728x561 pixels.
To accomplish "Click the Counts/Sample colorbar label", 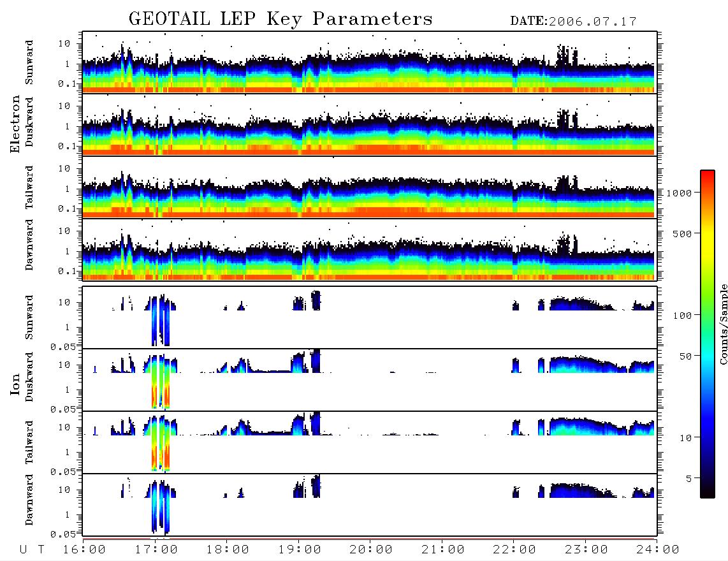I will pyautogui.click(x=723, y=324).
